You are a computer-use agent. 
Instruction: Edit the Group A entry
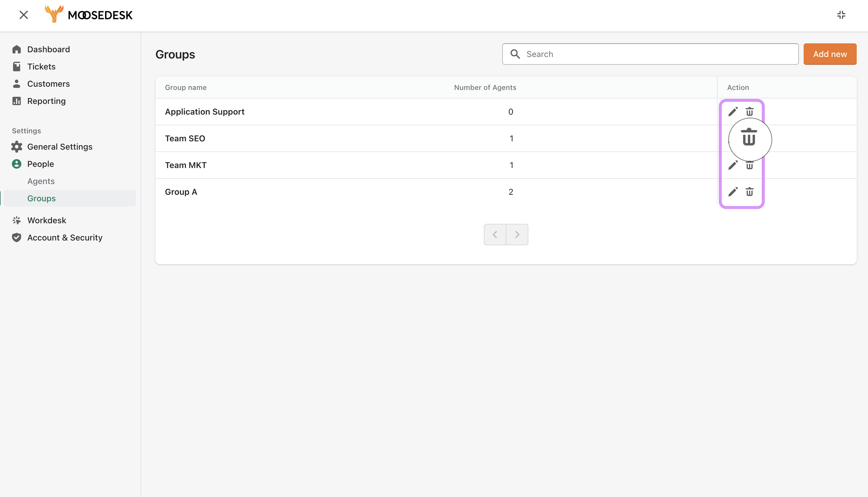[x=733, y=192]
